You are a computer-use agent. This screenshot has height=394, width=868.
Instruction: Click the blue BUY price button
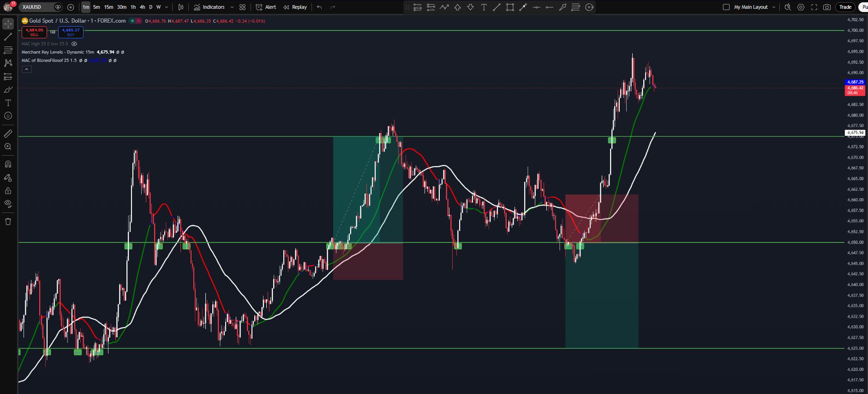coord(71,32)
